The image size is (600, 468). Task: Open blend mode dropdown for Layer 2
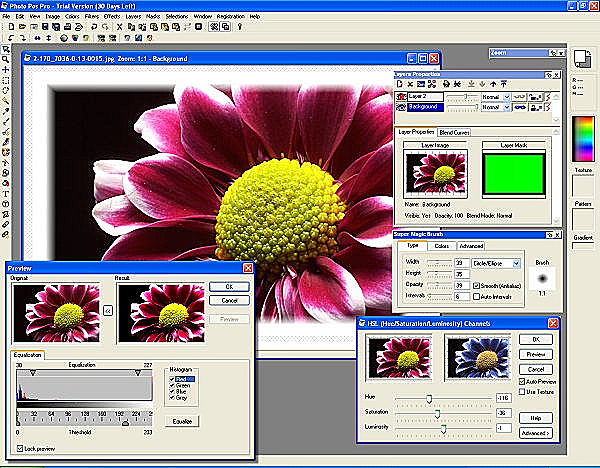point(509,96)
